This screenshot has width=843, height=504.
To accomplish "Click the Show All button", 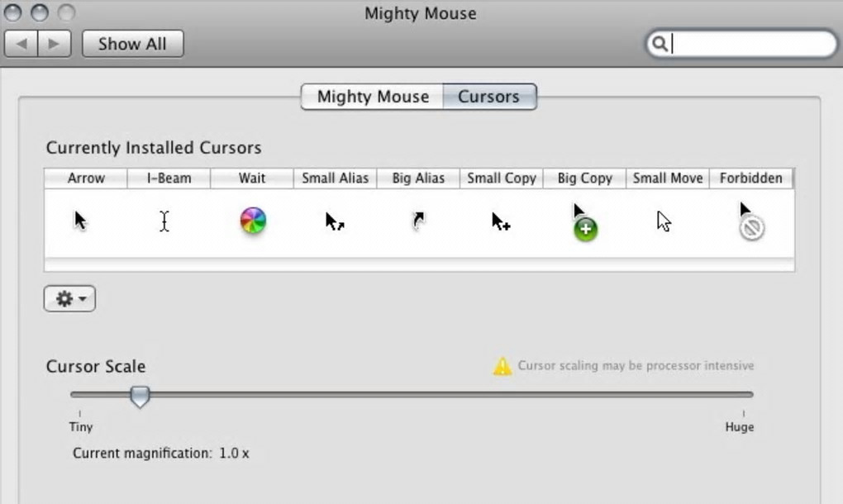I will coord(132,44).
